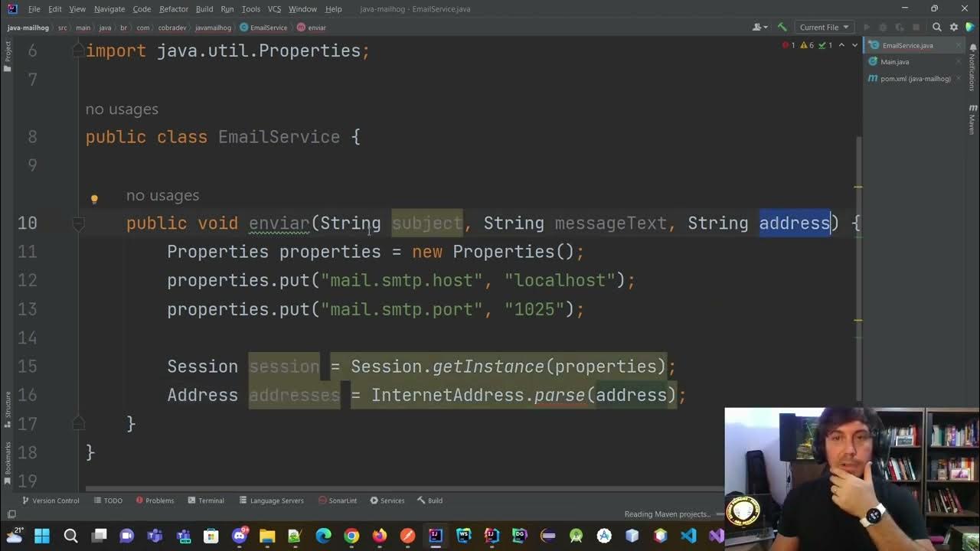The height and width of the screenshot is (551, 980).
Task: Open Firefox from taskbar
Action: pyautogui.click(x=380, y=536)
